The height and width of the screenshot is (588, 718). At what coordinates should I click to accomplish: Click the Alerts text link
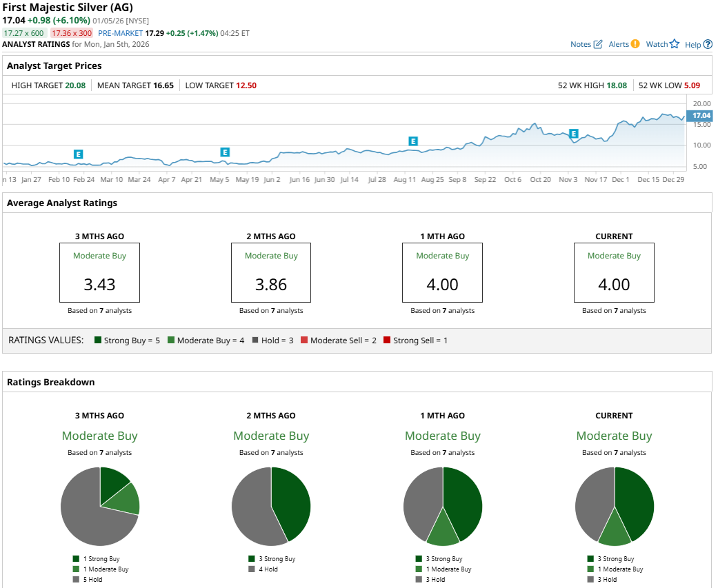[x=619, y=44]
